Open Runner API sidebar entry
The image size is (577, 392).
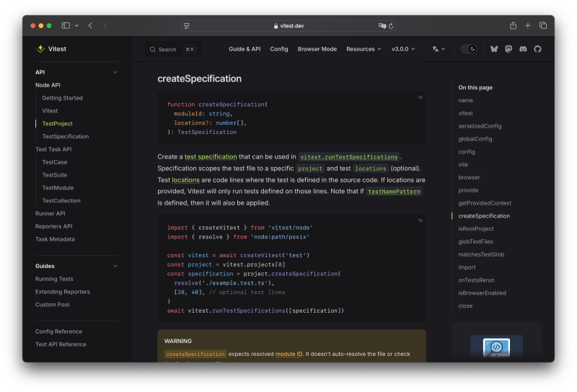pyautogui.click(x=50, y=213)
